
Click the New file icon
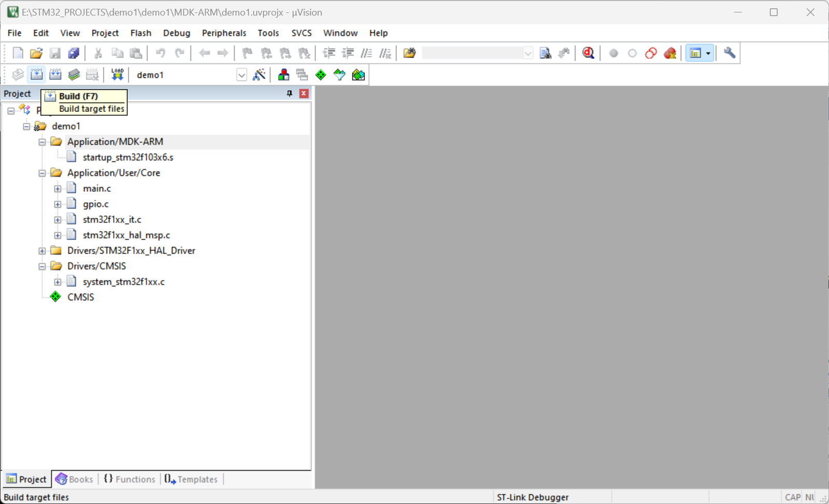coord(18,53)
